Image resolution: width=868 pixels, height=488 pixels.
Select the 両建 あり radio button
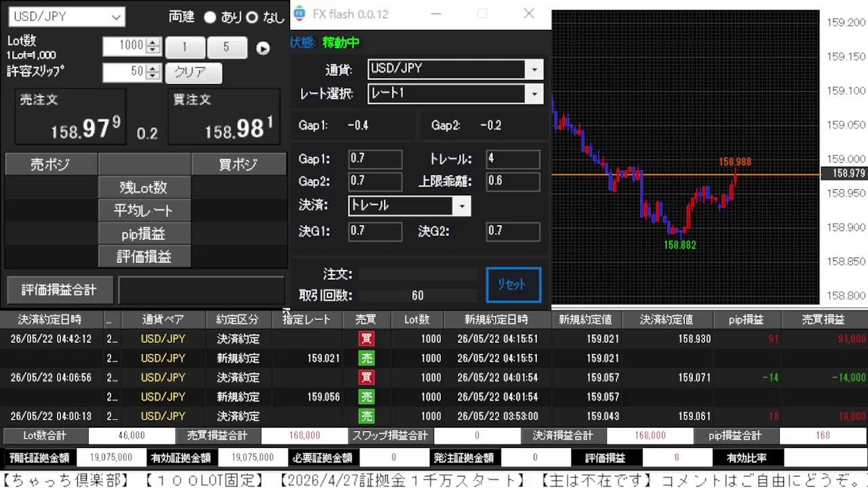point(210,18)
